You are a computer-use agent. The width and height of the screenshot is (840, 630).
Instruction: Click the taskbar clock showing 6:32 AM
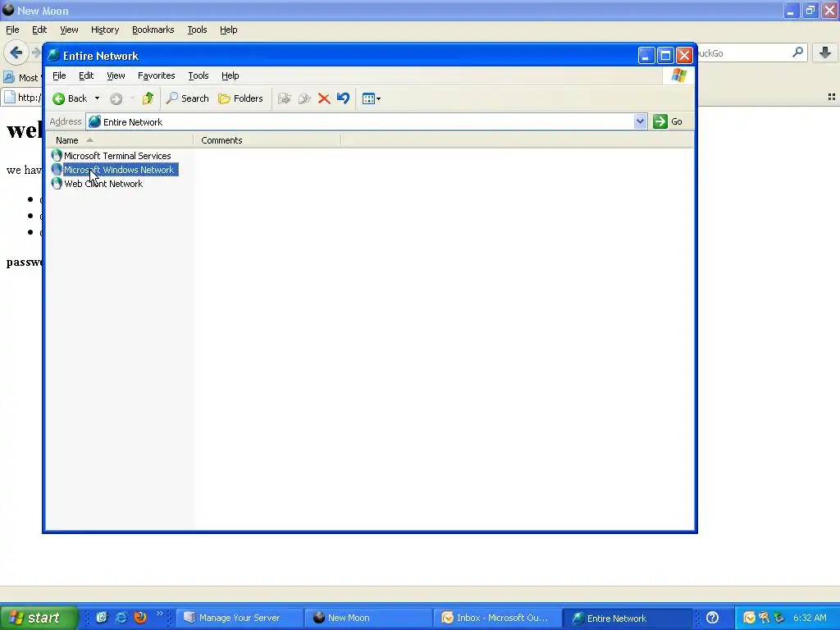(x=810, y=618)
